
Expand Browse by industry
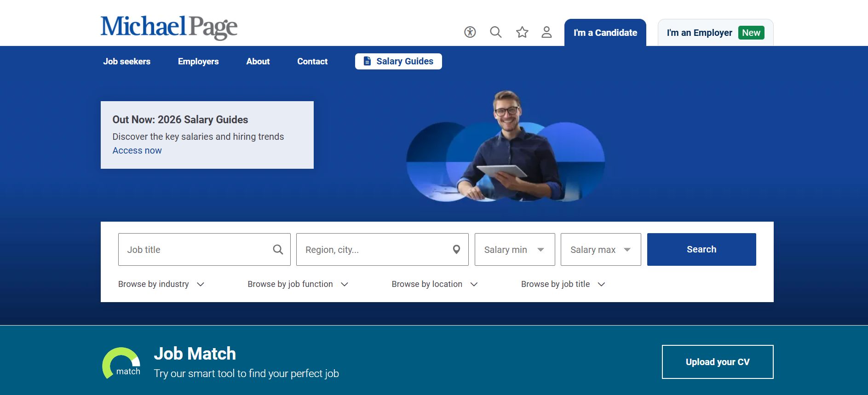[x=161, y=284]
